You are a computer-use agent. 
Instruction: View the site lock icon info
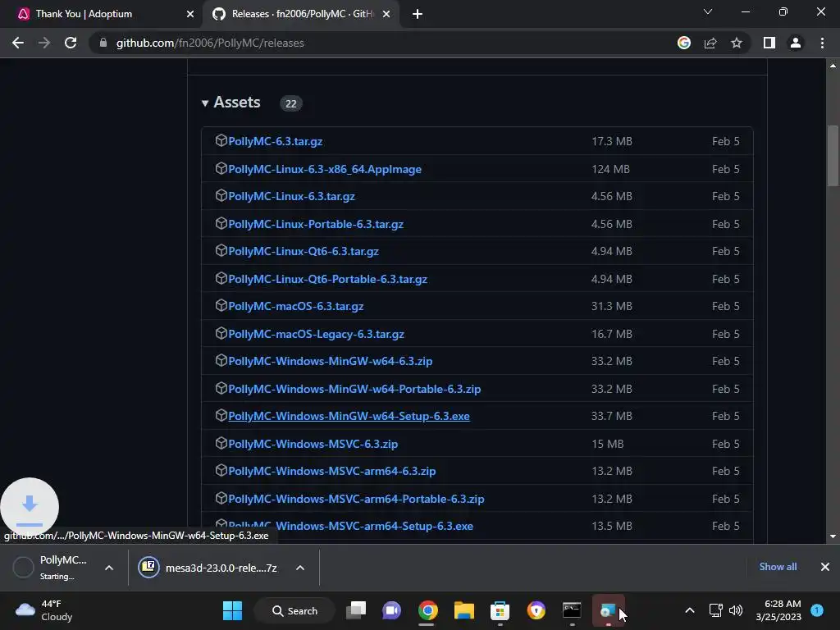pyautogui.click(x=103, y=43)
